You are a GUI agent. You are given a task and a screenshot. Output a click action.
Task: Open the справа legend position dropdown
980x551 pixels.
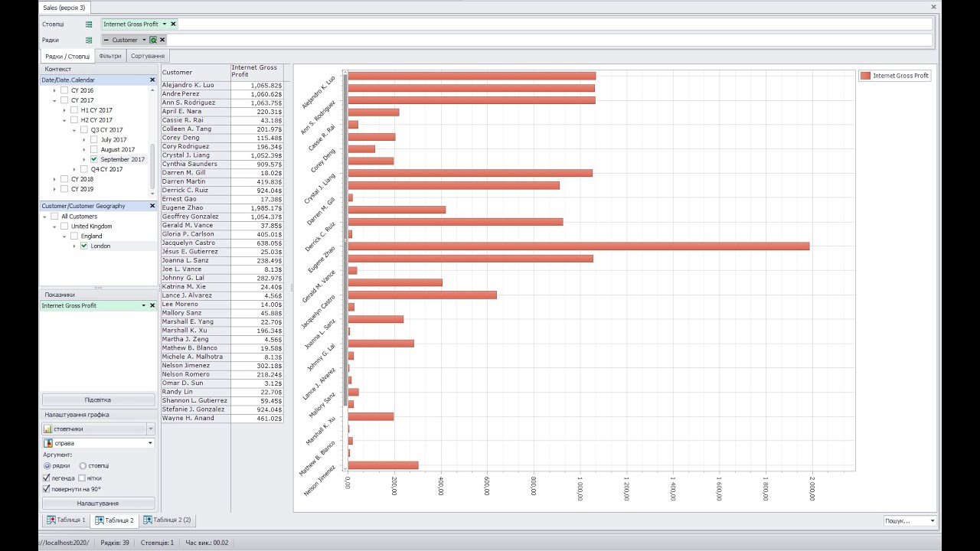151,443
